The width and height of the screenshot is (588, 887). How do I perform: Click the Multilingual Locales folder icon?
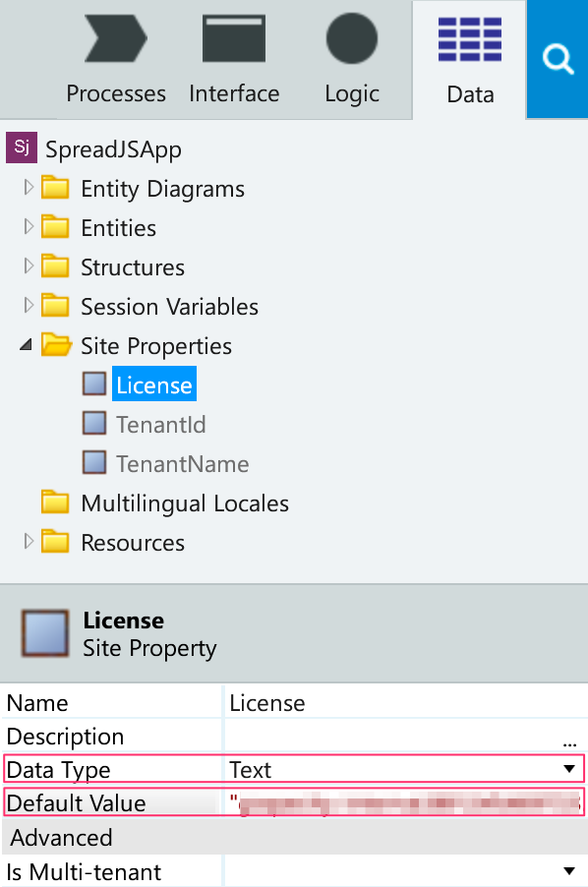click(x=55, y=502)
